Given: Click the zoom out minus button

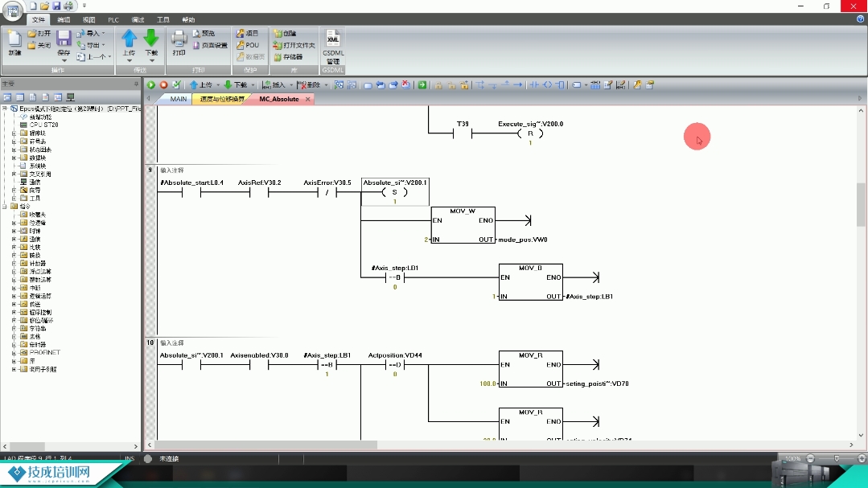Looking at the screenshot, I should coord(810,459).
